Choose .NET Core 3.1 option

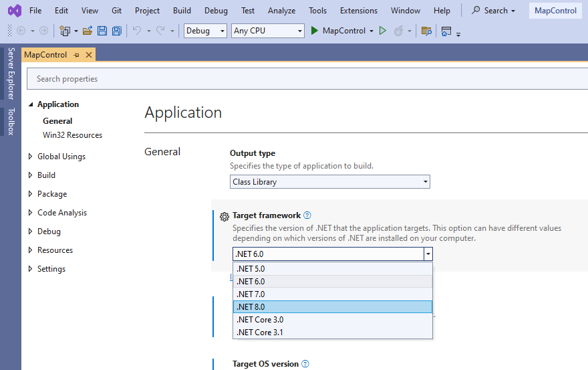[332, 332]
